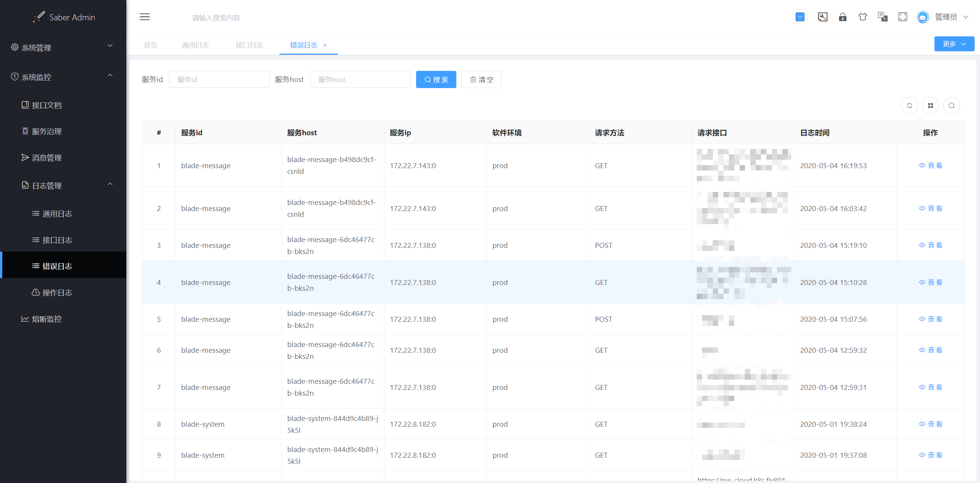Toggle the round search visibility icon
Image resolution: width=980 pixels, height=483 pixels.
951,106
